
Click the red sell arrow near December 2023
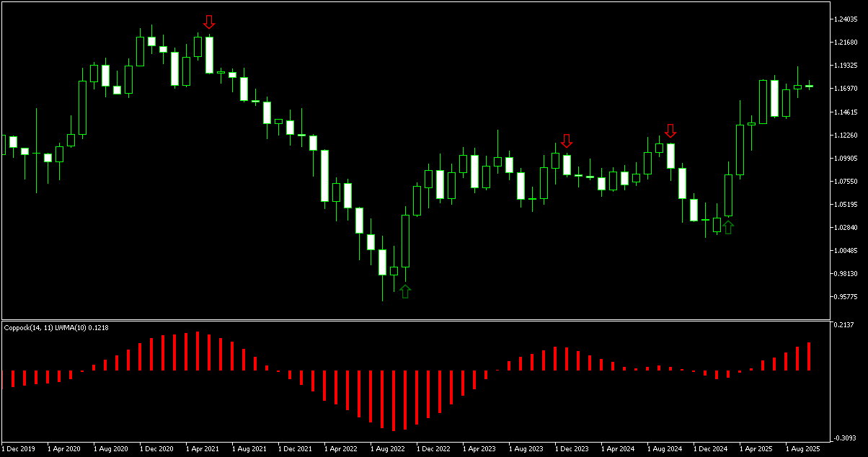(x=567, y=141)
